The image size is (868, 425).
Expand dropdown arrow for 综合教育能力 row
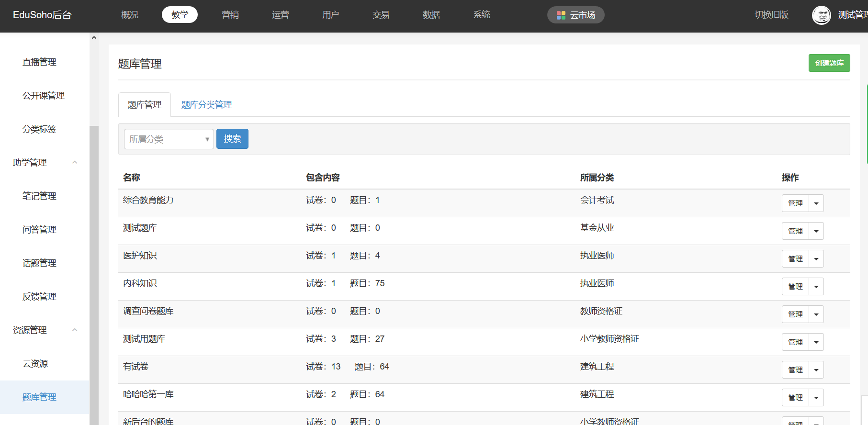pyautogui.click(x=816, y=203)
